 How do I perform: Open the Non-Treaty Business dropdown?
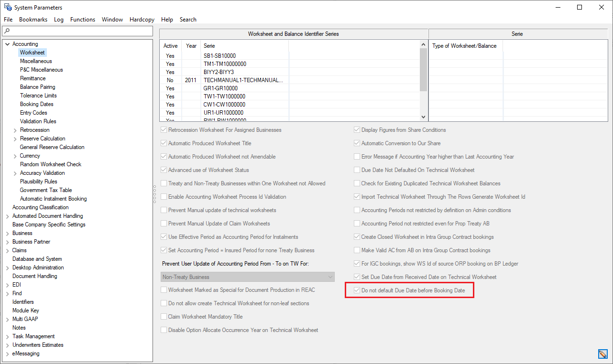[330, 277]
